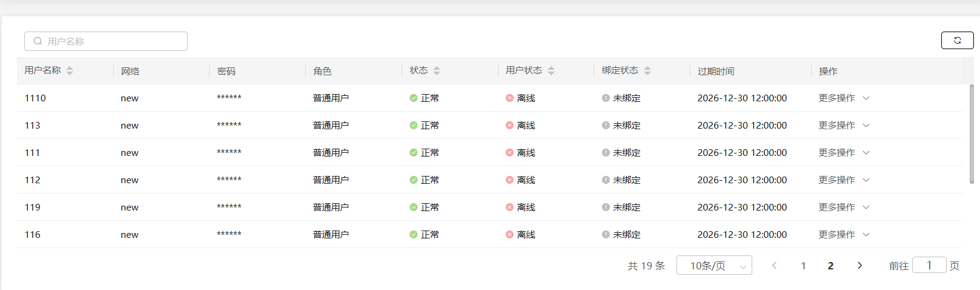Click the 共 19 条 total count
980x290 pixels.
(646, 266)
